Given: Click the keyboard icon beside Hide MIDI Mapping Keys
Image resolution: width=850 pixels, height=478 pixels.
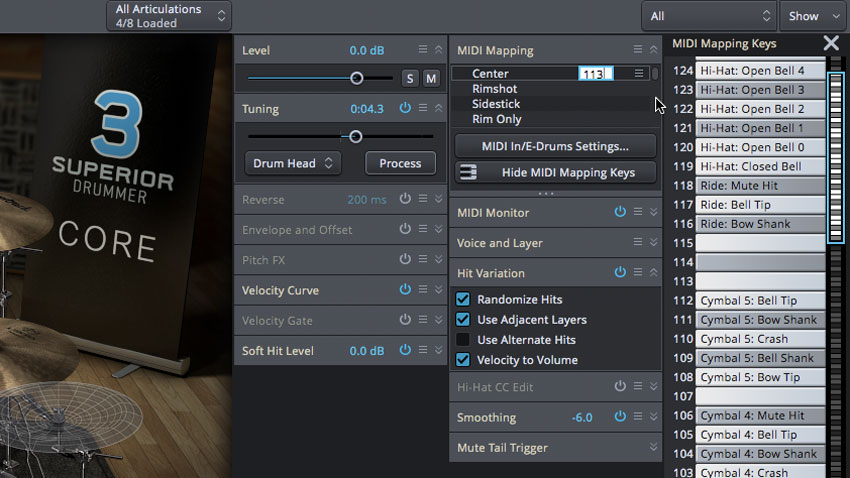Looking at the screenshot, I should click(x=468, y=172).
